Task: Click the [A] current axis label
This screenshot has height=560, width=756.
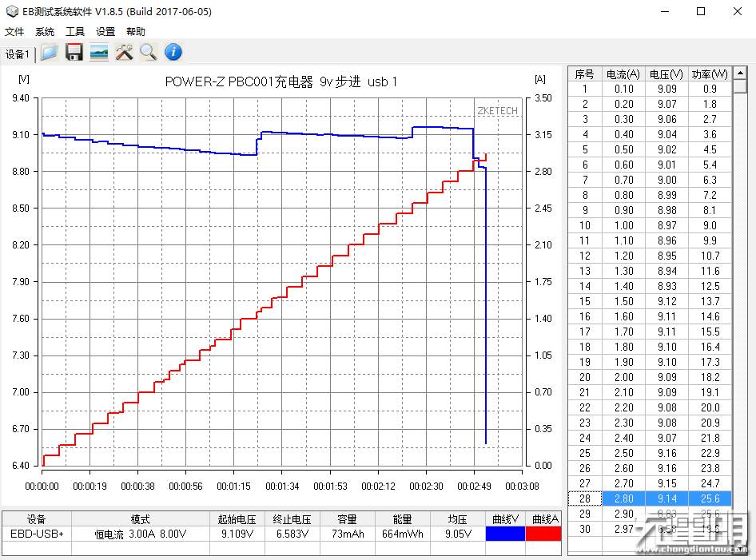Action: [x=540, y=79]
